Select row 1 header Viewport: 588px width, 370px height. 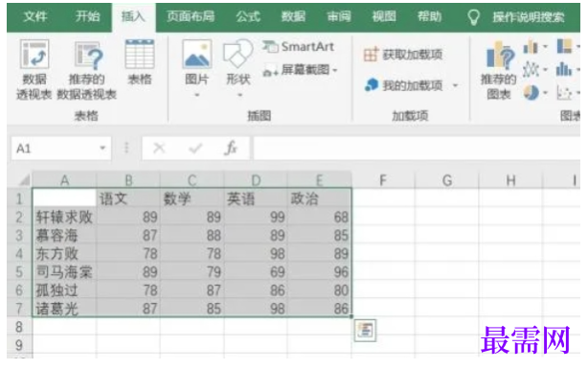[x=19, y=198]
